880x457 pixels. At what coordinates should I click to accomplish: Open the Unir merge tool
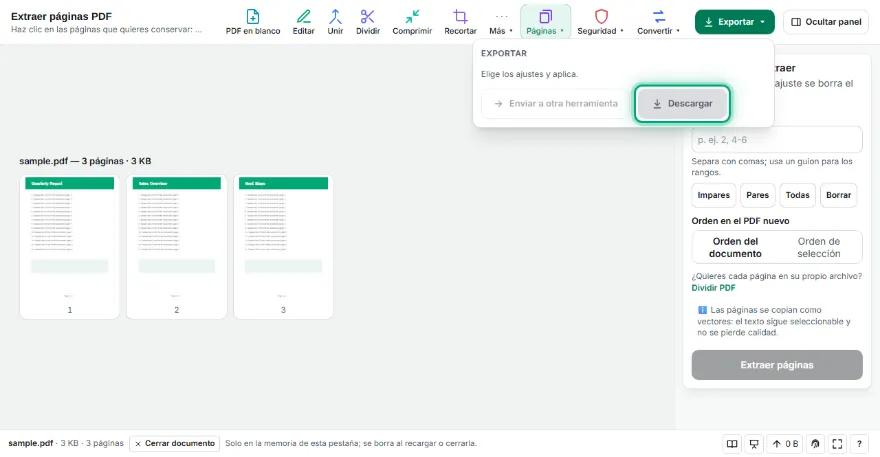click(335, 22)
